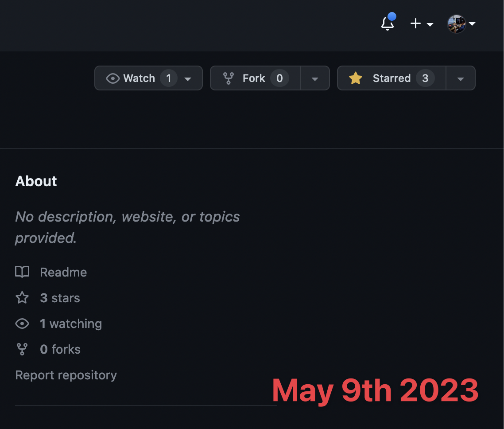Image resolution: width=504 pixels, height=429 pixels.
Task: Click the Report repository link
Action: click(66, 375)
